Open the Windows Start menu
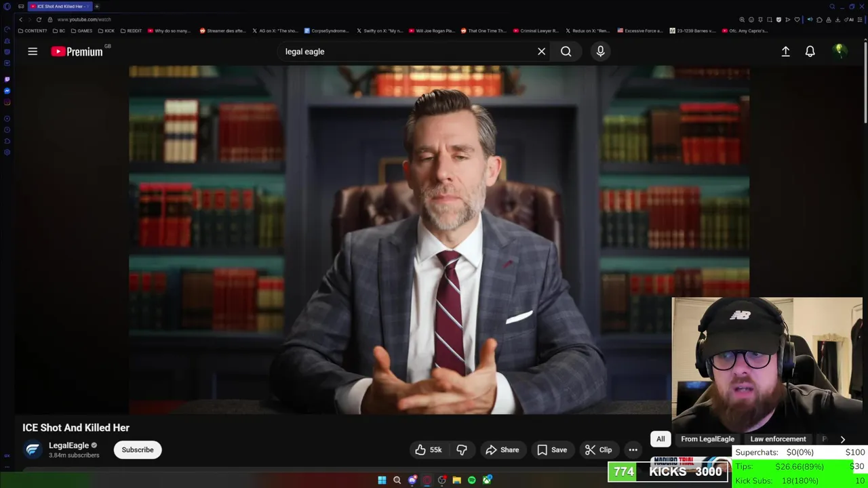The image size is (868, 488). coord(382,480)
